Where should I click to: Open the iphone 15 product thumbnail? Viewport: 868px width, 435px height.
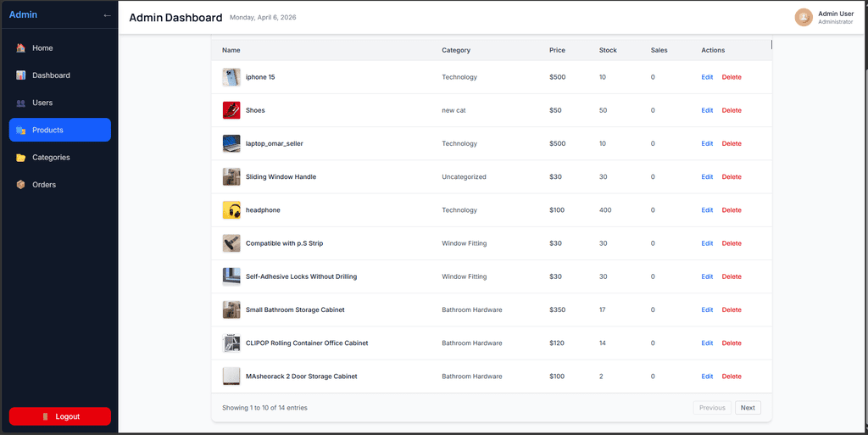click(231, 77)
